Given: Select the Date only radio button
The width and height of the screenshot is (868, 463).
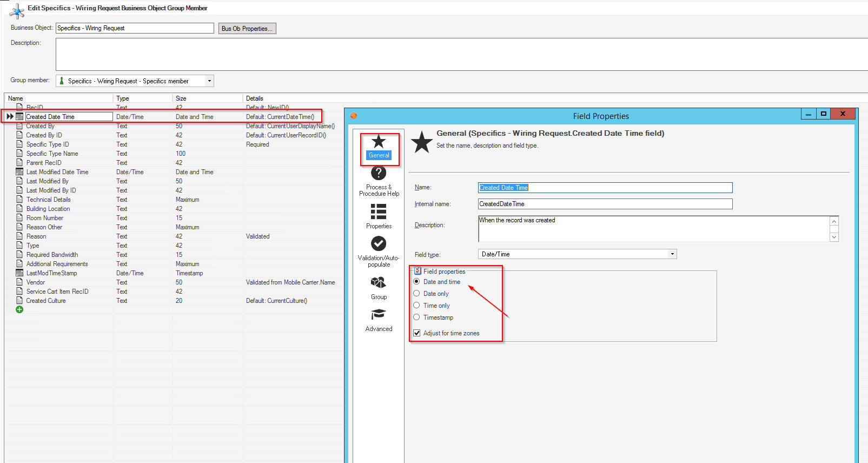Looking at the screenshot, I should (416, 293).
